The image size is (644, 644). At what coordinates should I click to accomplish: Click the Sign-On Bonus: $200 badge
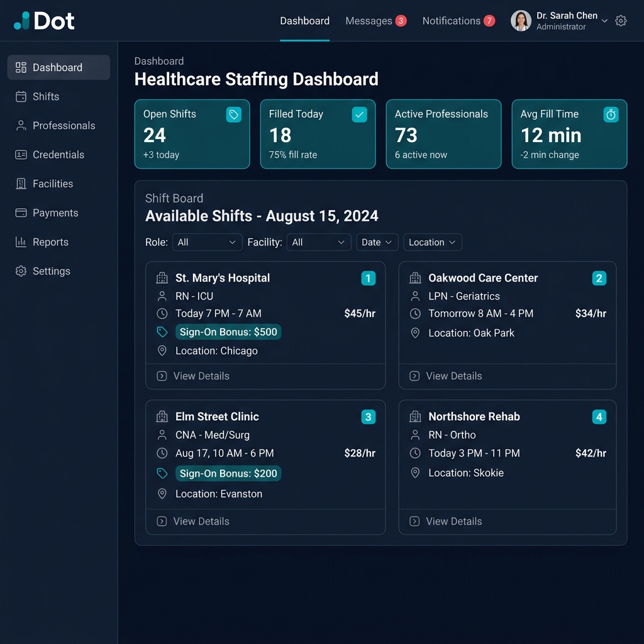click(228, 474)
